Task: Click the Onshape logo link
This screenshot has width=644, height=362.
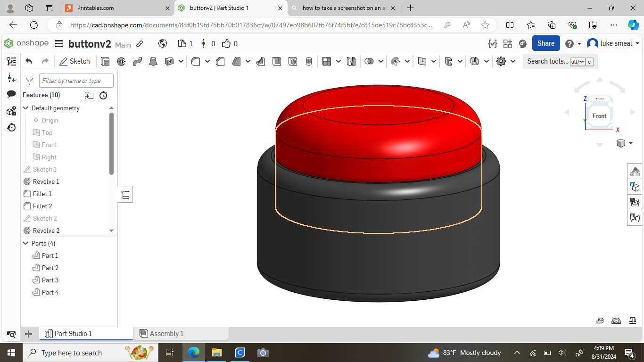Action: coord(26,43)
